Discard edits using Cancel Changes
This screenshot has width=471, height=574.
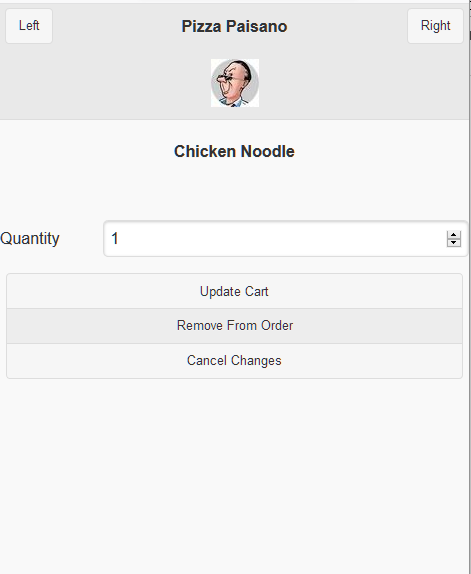point(235,361)
